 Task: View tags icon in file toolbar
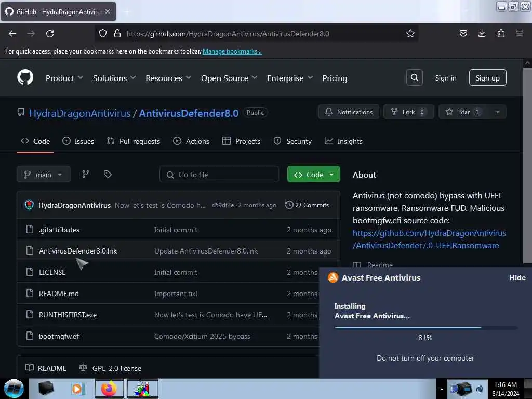(108, 175)
